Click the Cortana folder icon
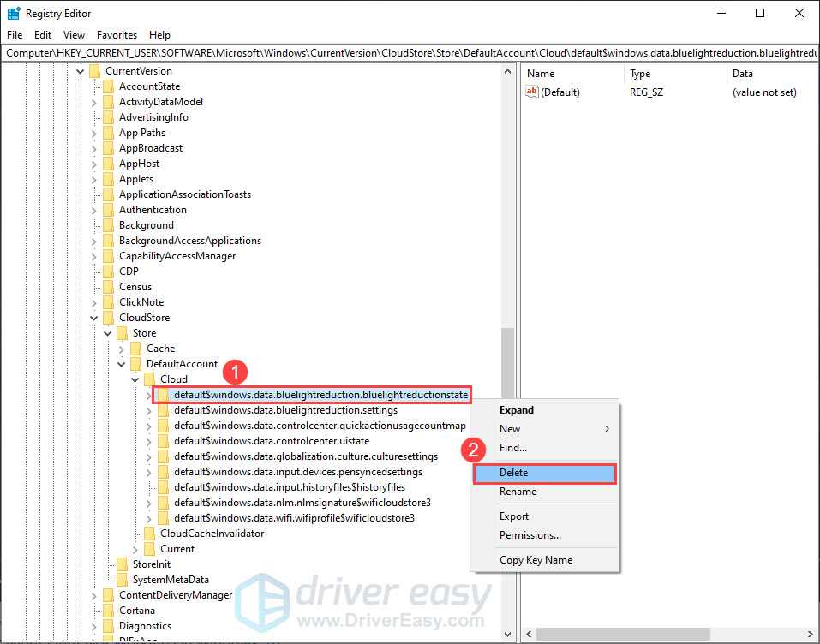Screen dimensions: 820x644 click(x=108, y=611)
